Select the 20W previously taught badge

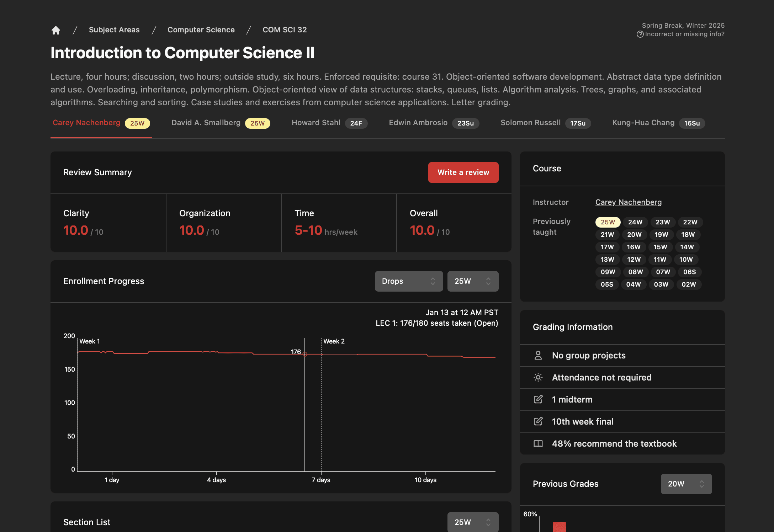pos(634,234)
